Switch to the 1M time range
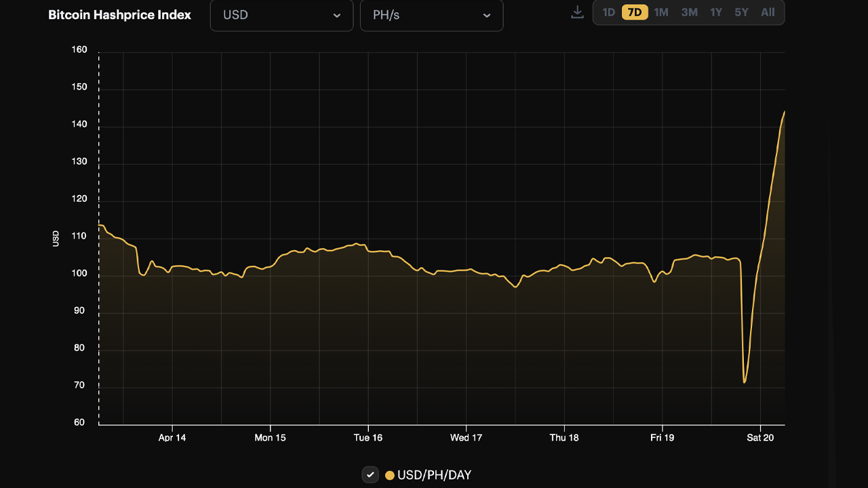Viewport: 868px width, 488px height. point(660,12)
